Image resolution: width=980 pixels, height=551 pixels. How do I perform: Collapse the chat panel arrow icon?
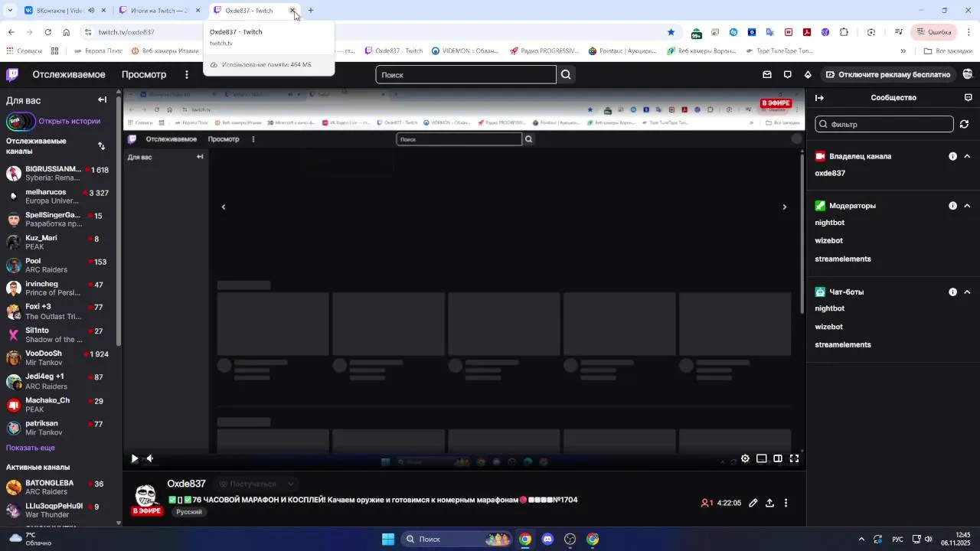click(x=819, y=97)
